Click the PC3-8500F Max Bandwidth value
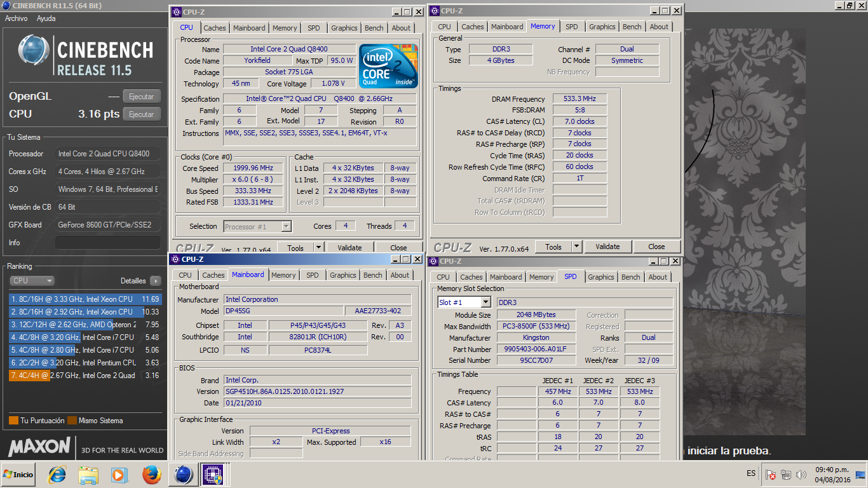This screenshot has height=488, width=868. [x=536, y=326]
